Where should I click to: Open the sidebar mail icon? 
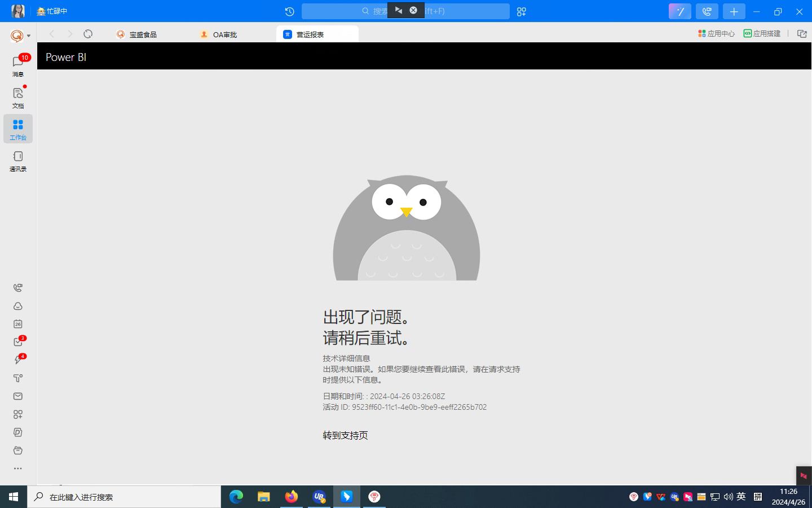pyautogui.click(x=18, y=396)
